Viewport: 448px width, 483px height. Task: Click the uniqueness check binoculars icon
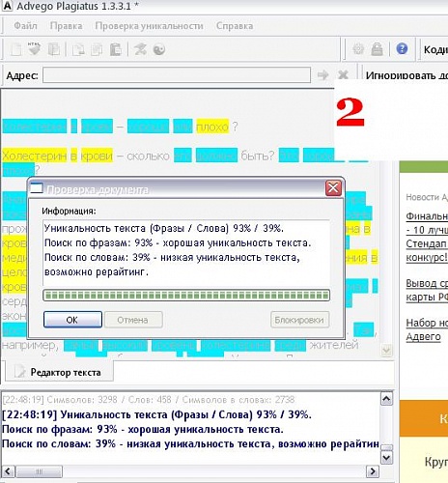click(x=140, y=49)
